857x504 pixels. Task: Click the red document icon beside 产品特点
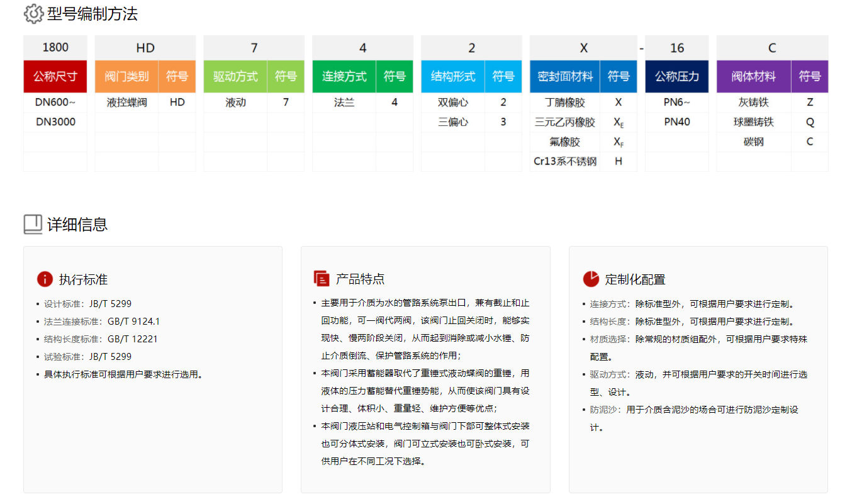322,279
